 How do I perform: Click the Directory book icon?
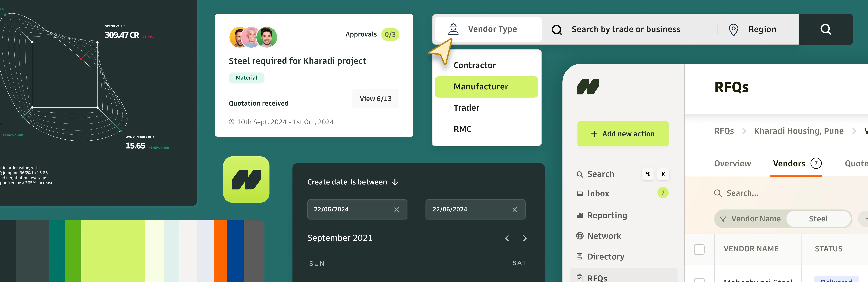point(580,257)
